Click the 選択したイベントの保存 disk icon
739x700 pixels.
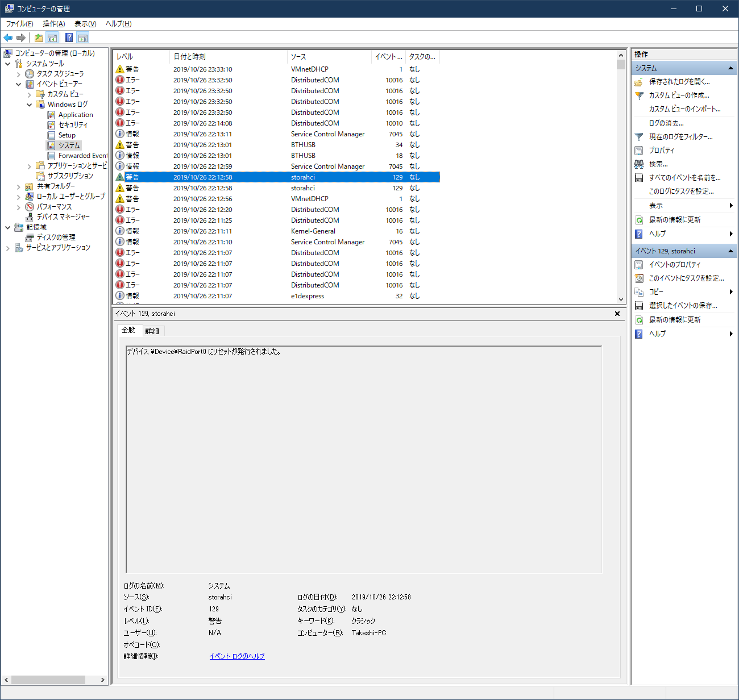[x=639, y=306]
